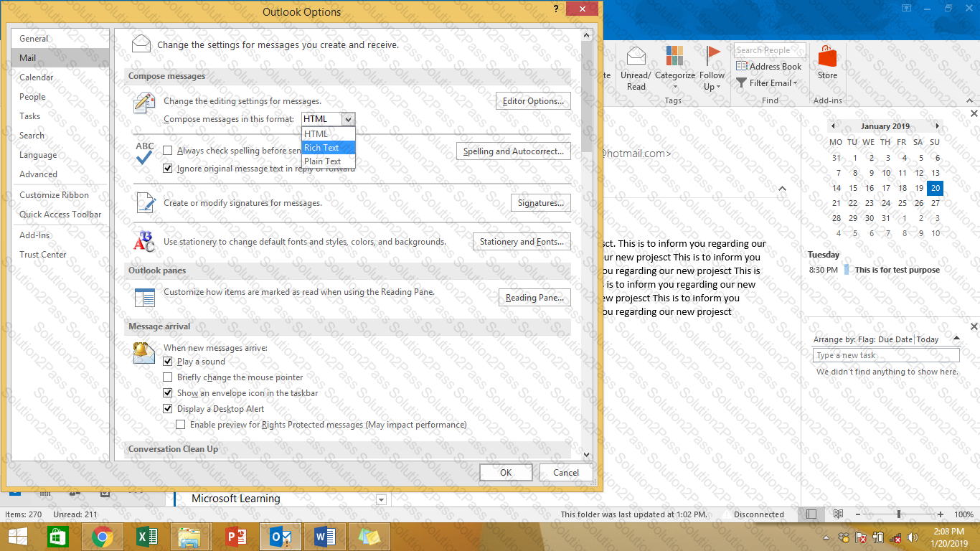Select January 20 in the mini calendar
This screenshot has height=551, width=980.
[x=935, y=188]
